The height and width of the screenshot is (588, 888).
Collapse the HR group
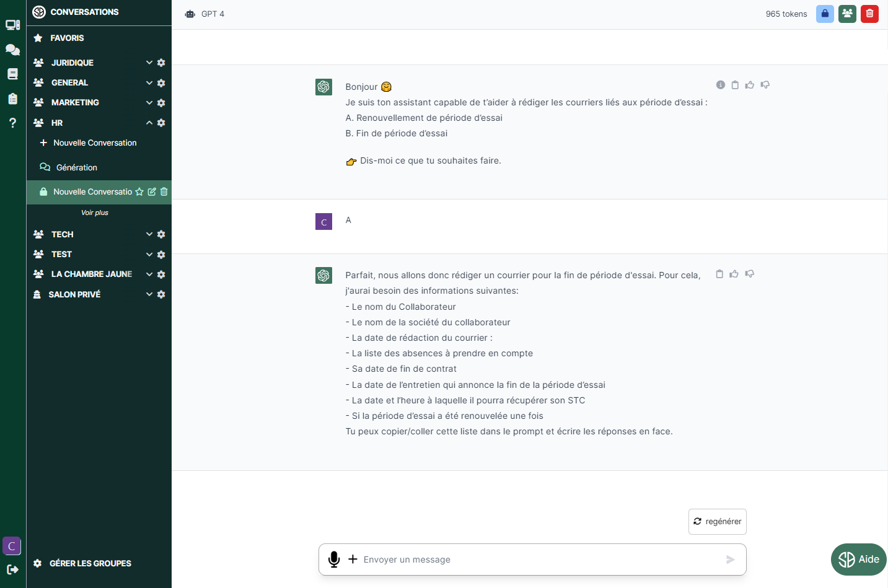[x=149, y=123]
